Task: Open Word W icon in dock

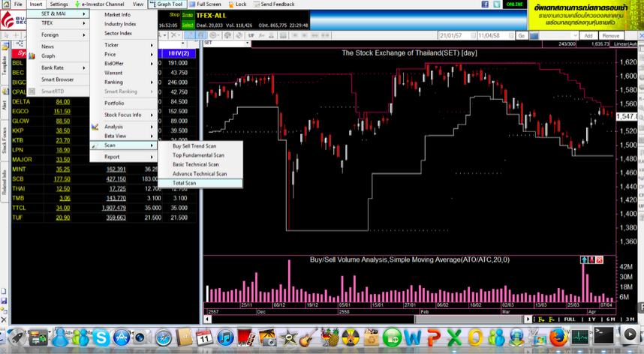Action: click(413, 337)
